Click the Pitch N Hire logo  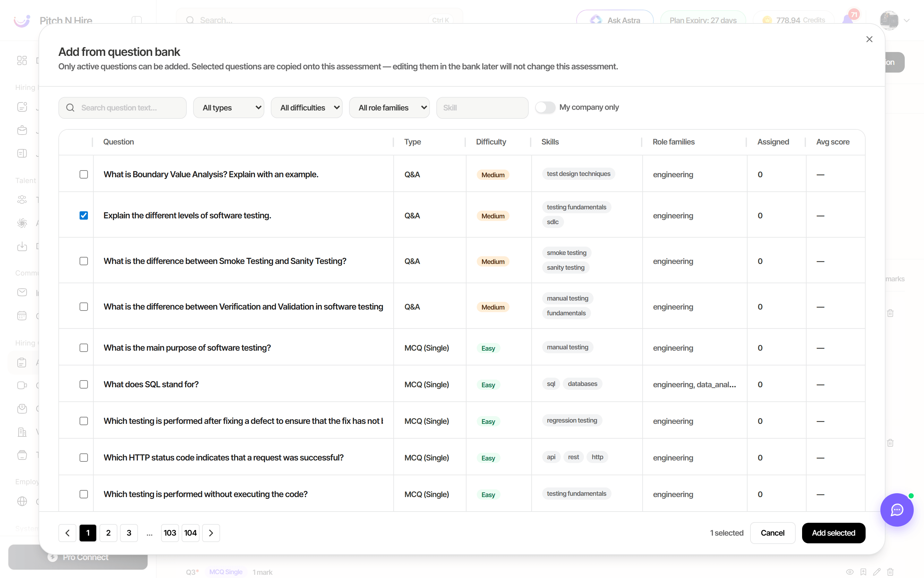pos(22,20)
